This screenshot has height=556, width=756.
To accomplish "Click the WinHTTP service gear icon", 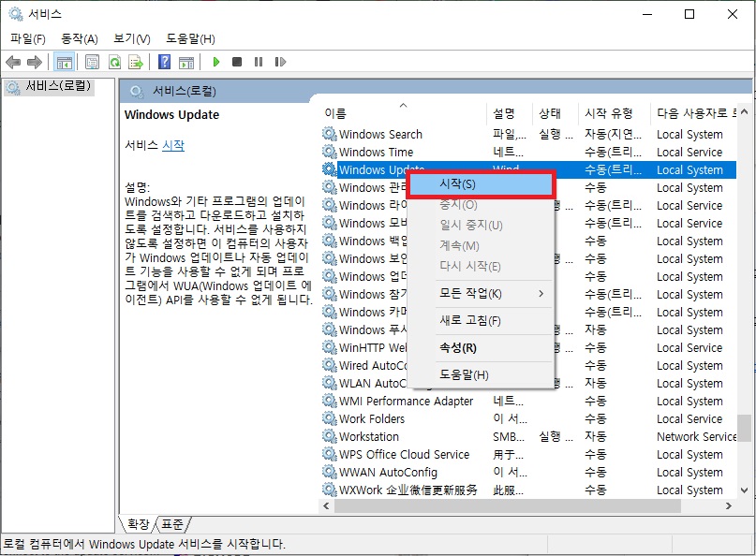I will 330,347.
